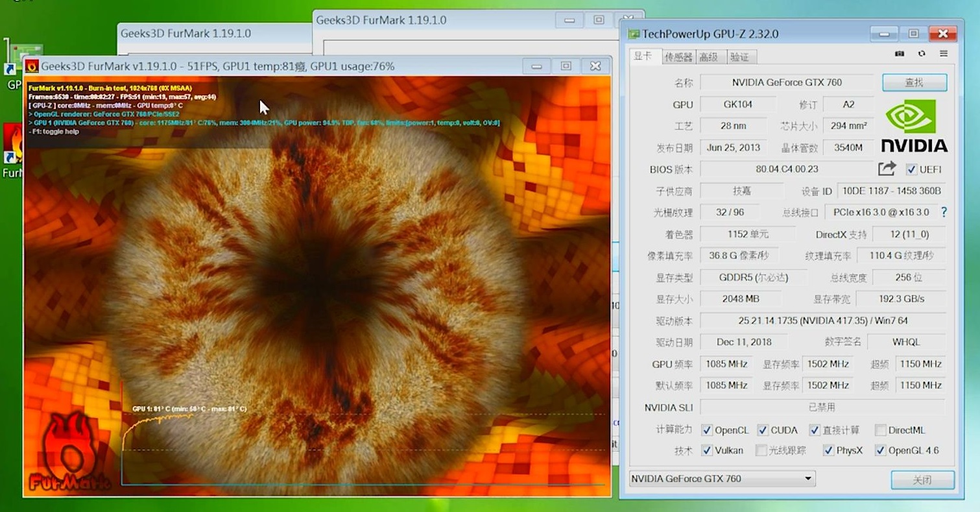Click the FurMark flame icon in title bar

(x=32, y=66)
